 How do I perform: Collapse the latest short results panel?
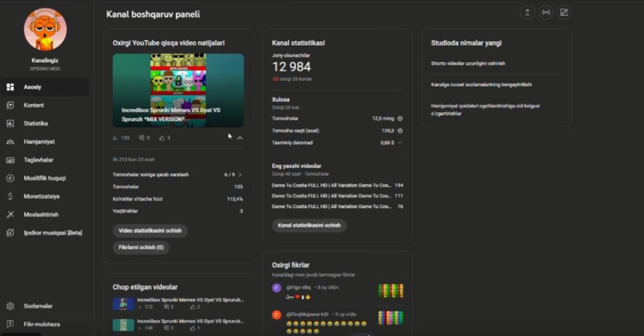click(x=240, y=138)
